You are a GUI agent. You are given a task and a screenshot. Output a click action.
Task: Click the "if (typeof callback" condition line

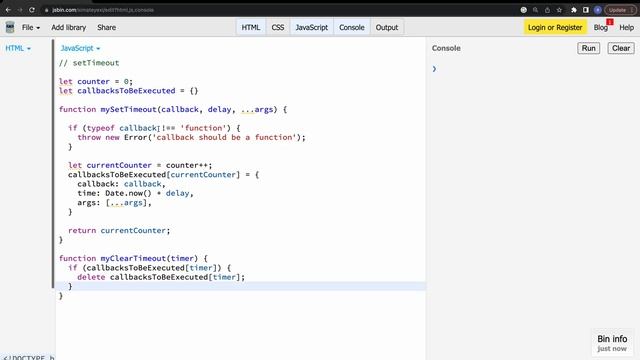point(154,128)
